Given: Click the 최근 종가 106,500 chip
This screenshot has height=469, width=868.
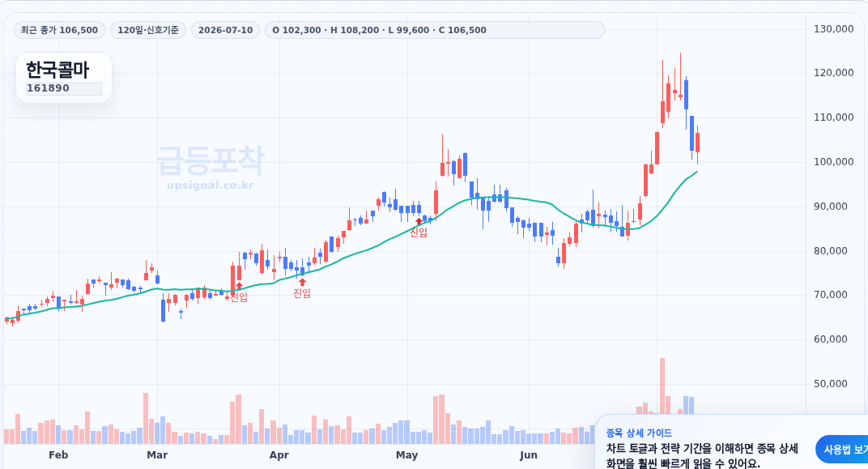Looking at the screenshot, I should point(59,30).
